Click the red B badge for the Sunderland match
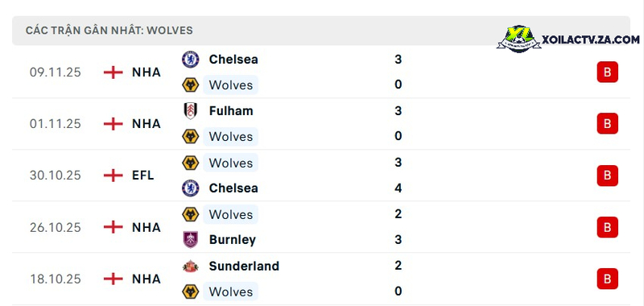644x306 pixels. point(608,279)
